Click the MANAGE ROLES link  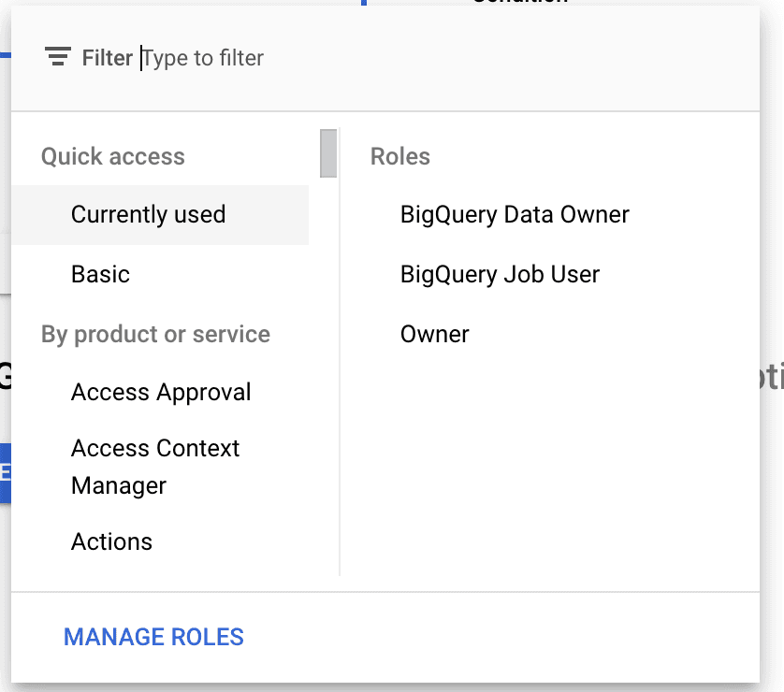[x=153, y=637]
